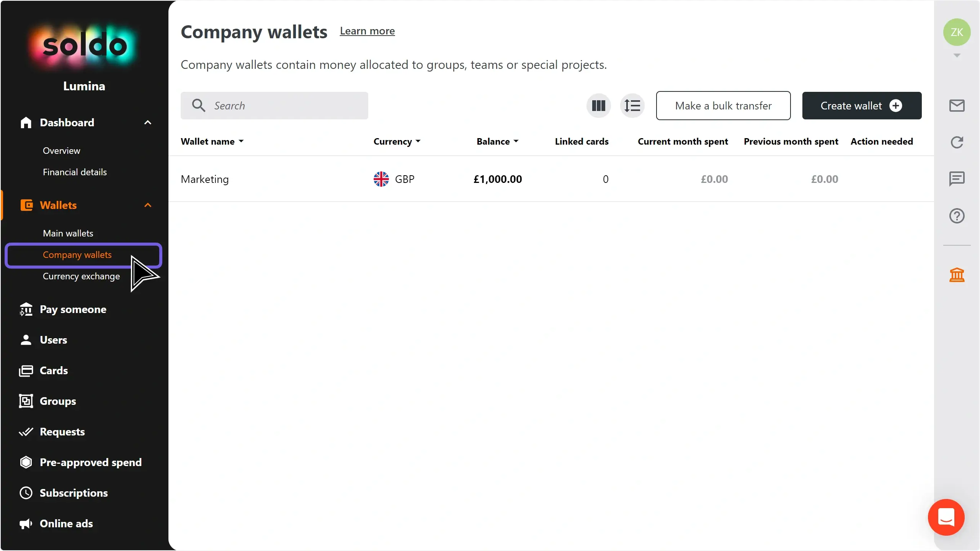The width and height of the screenshot is (980, 551).
Task: Open Main wallets in sidebar
Action: (68, 233)
